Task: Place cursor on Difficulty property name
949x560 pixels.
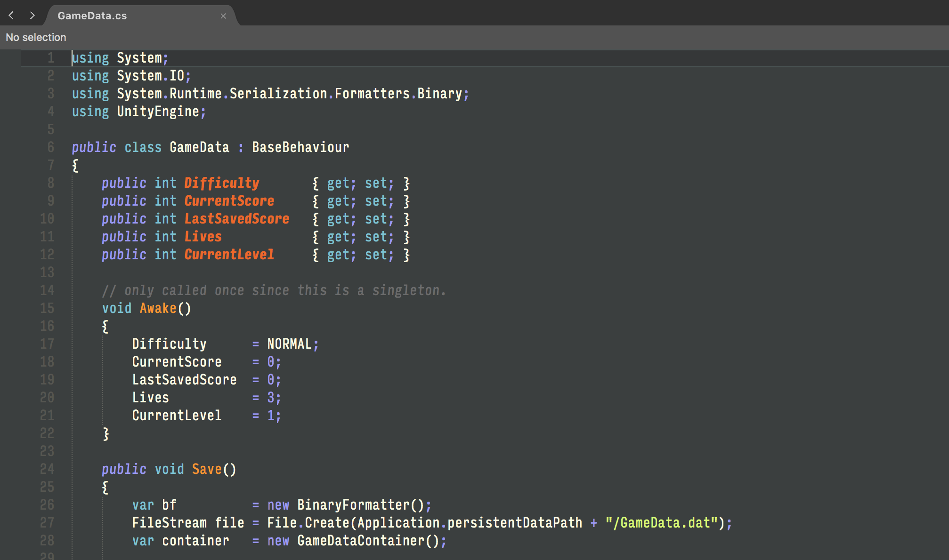Action: point(221,183)
